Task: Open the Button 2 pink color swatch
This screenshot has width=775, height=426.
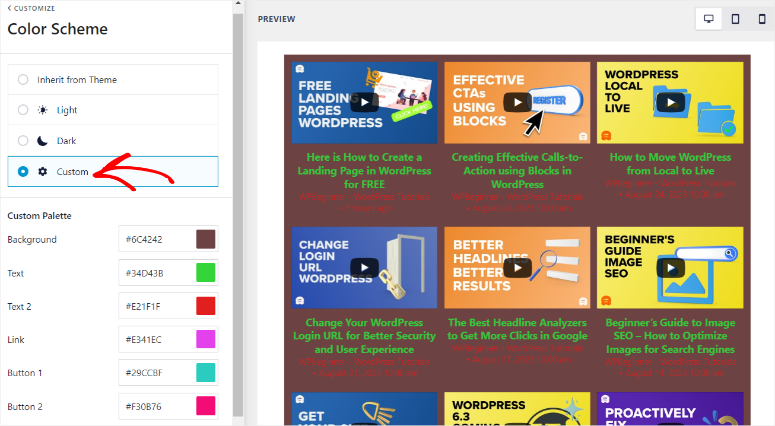Action: (206, 406)
